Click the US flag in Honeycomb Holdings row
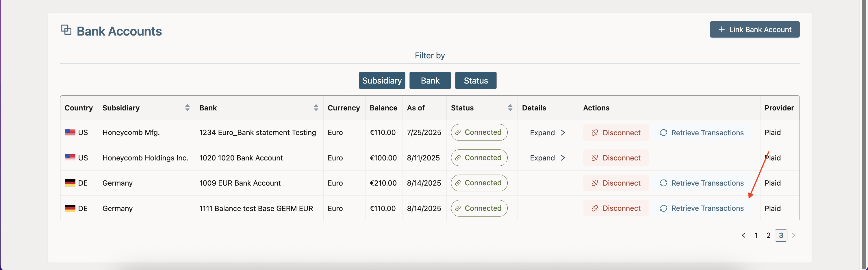868x270 pixels. [70, 158]
